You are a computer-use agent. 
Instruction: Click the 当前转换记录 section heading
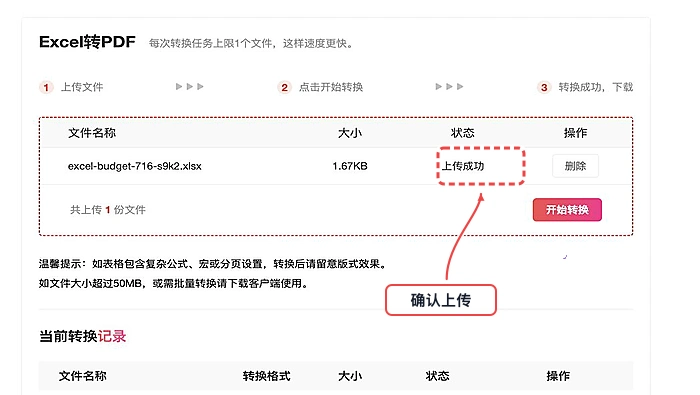(x=83, y=336)
